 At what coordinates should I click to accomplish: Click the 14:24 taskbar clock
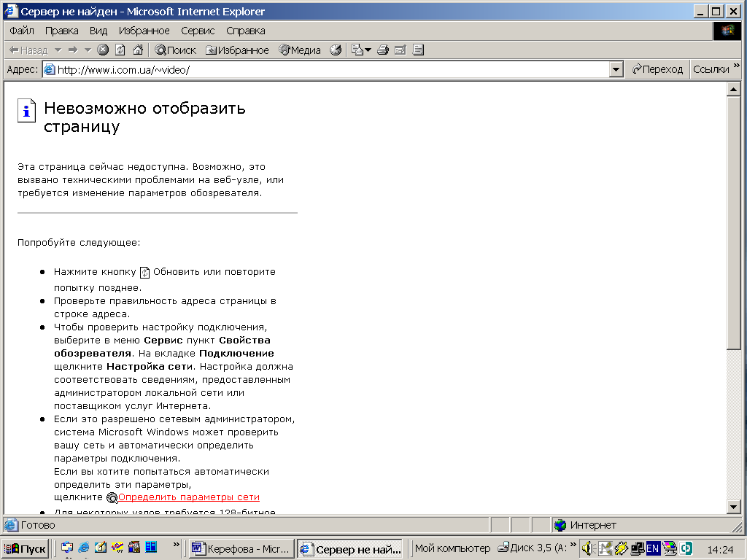pyautogui.click(x=720, y=550)
